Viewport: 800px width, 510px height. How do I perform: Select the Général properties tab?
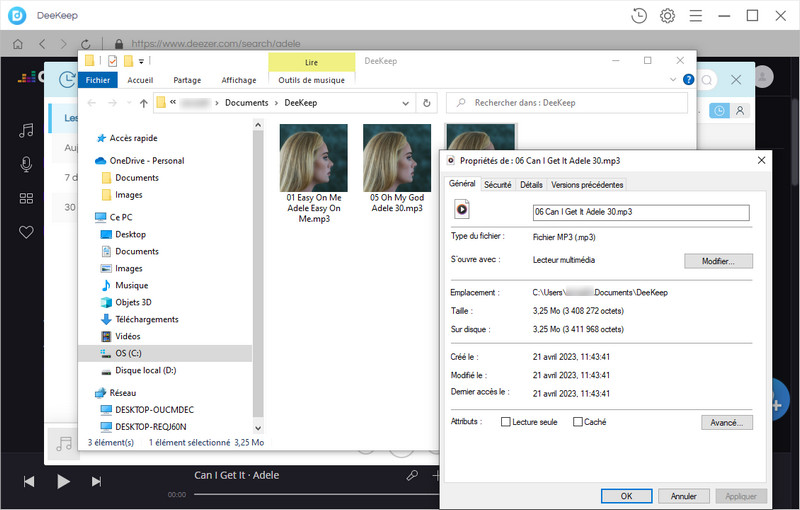[462, 184]
